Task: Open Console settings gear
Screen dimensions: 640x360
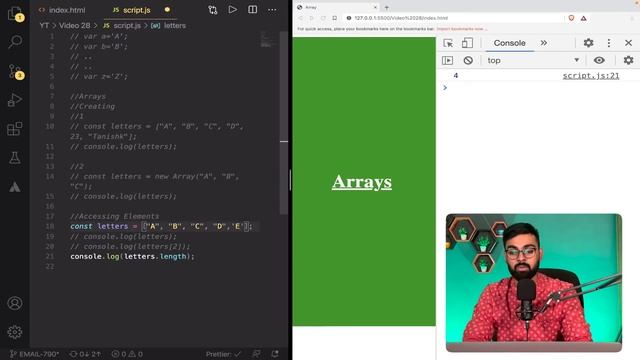Action: (x=628, y=60)
